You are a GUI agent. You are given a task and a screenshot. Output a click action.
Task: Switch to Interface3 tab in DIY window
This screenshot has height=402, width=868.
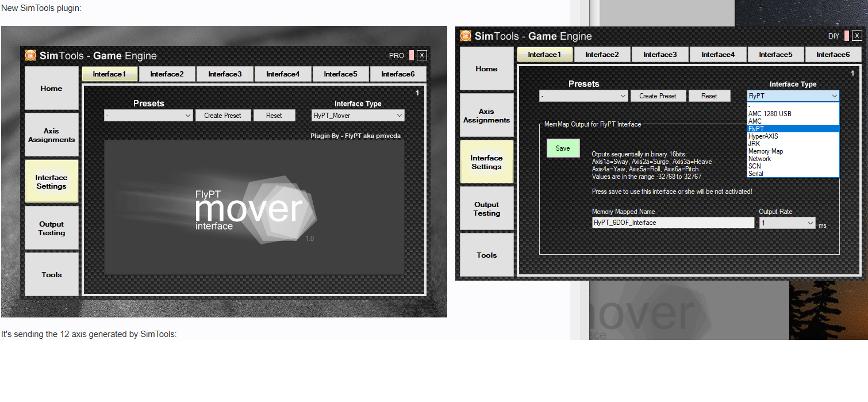(660, 54)
